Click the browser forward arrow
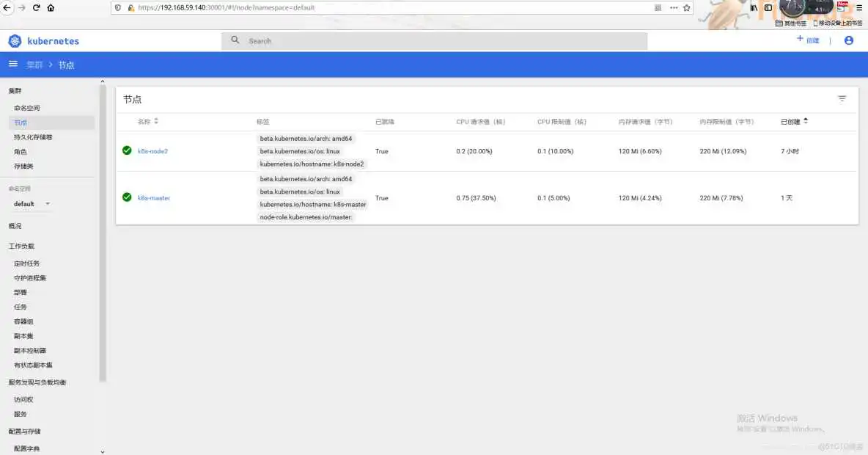The width and height of the screenshot is (868, 455). [21, 8]
